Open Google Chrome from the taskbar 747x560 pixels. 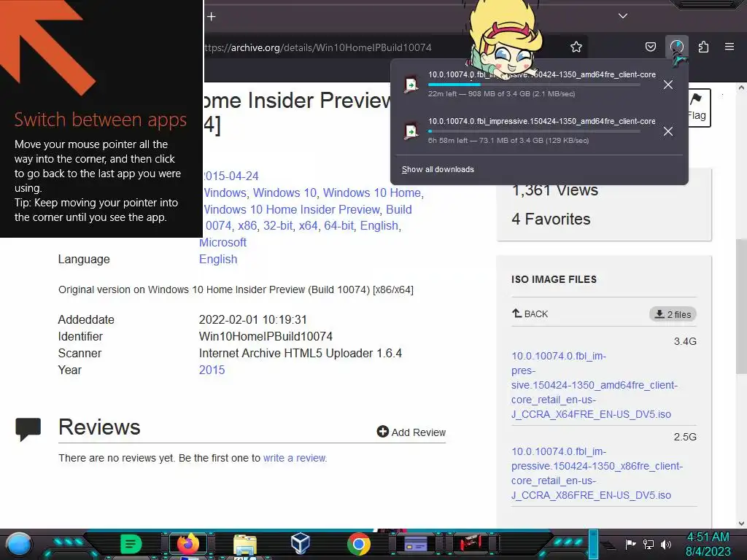(x=359, y=544)
